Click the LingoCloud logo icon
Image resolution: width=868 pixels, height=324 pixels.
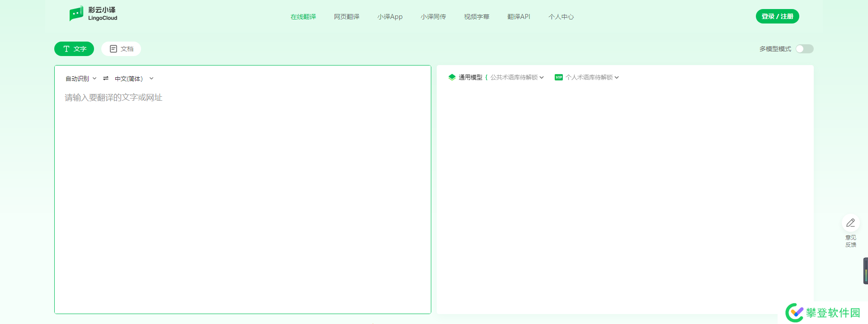[x=76, y=14]
